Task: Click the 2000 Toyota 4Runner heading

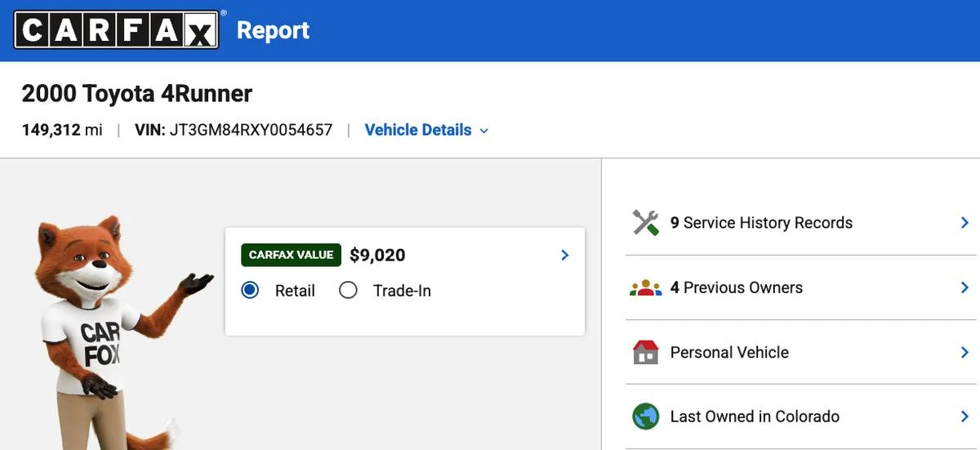Action: coord(137,93)
